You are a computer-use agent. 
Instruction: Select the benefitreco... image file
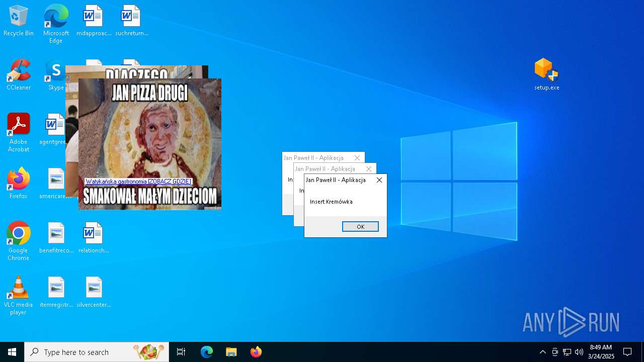pyautogui.click(x=56, y=238)
